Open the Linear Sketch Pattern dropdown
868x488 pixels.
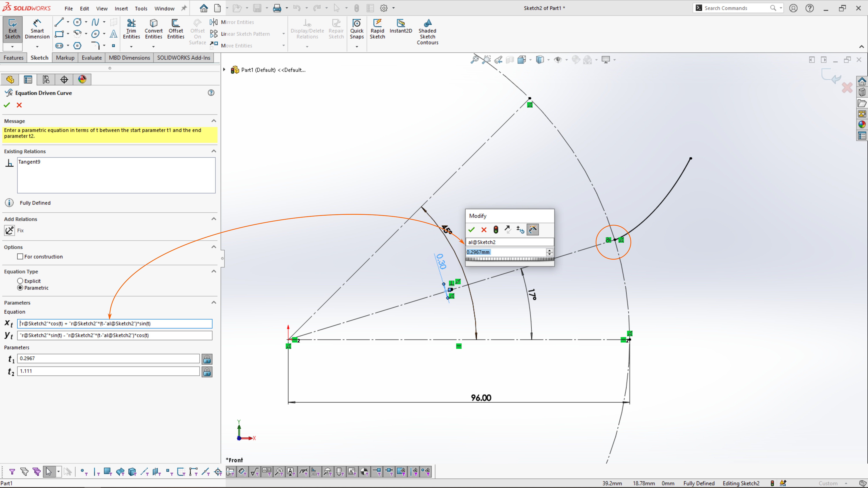(283, 34)
